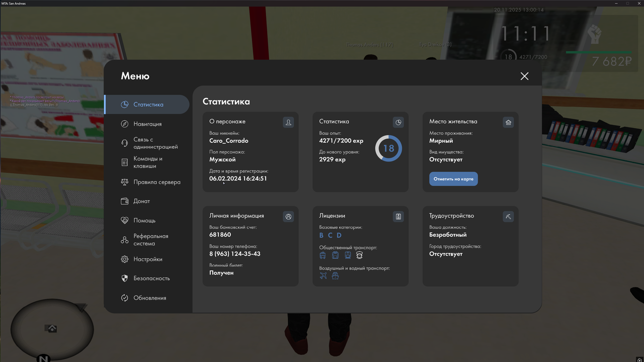
Task: Click the Статистика page heading
Action: point(226,102)
